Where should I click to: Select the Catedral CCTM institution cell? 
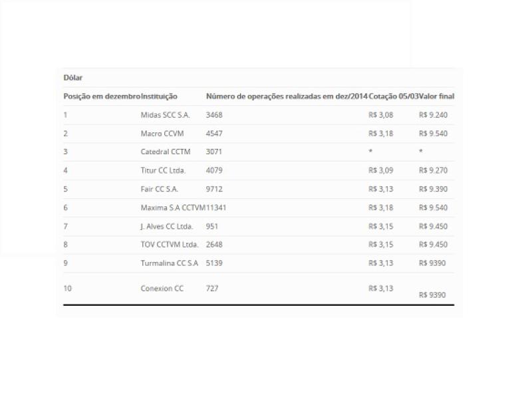(165, 152)
